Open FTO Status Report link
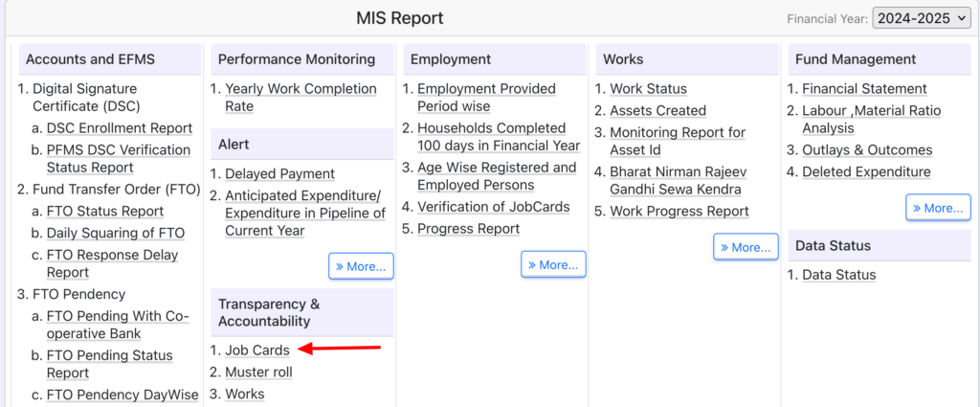Screen dimensions: 980x407 coord(105,211)
